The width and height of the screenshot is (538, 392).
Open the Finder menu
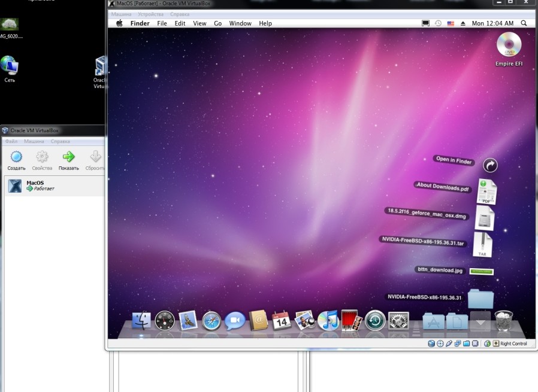(140, 23)
